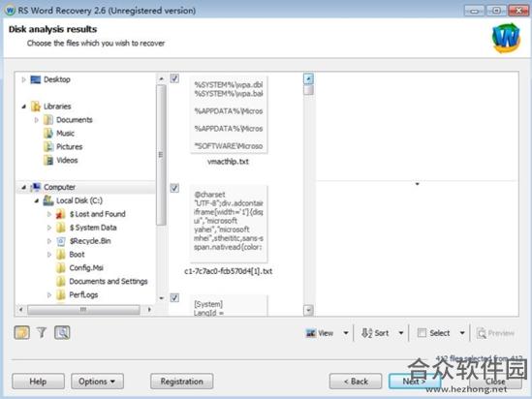The height and width of the screenshot is (399, 532).
Task: Click the Desktop icon in the tree
Action: [x=36, y=79]
